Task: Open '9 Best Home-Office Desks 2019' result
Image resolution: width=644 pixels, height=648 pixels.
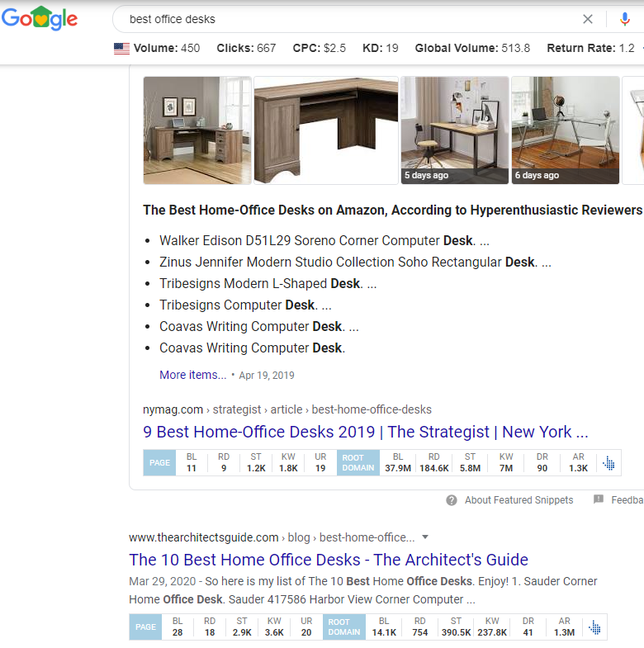Action: (x=366, y=432)
